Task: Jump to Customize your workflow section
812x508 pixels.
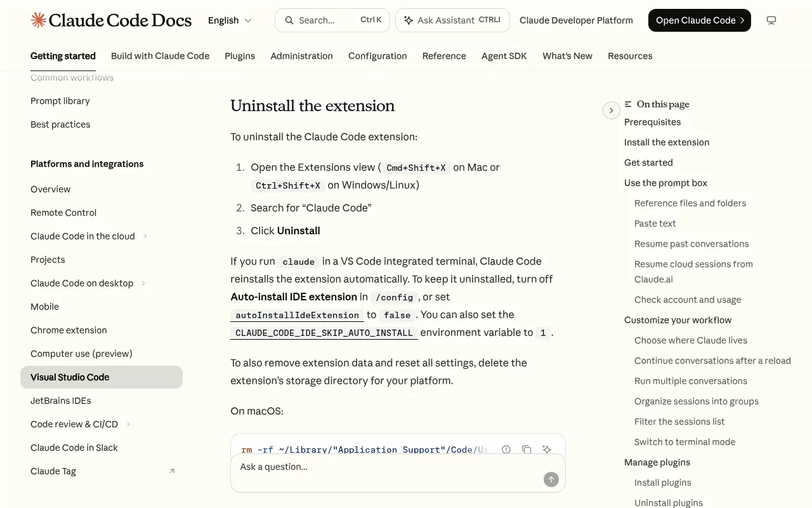Action: (x=678, y=320)
